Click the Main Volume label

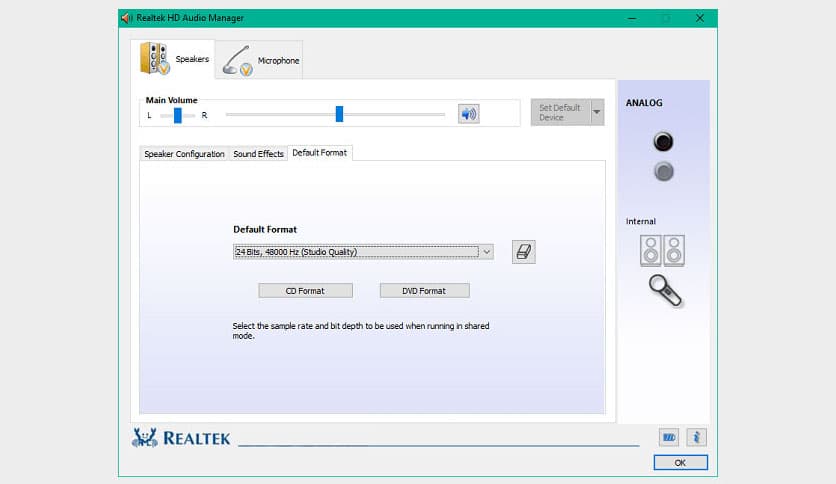[171, 100]
